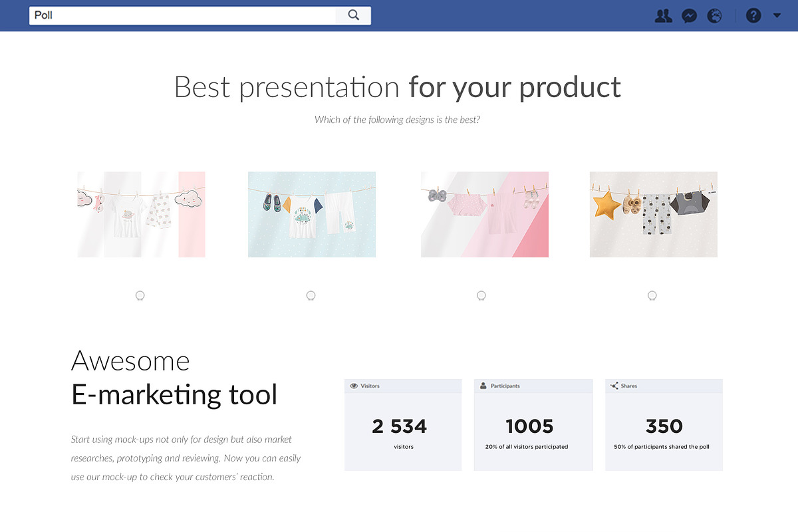Click the magnifier search button
The image size is (798, 532).
point(353,15)
